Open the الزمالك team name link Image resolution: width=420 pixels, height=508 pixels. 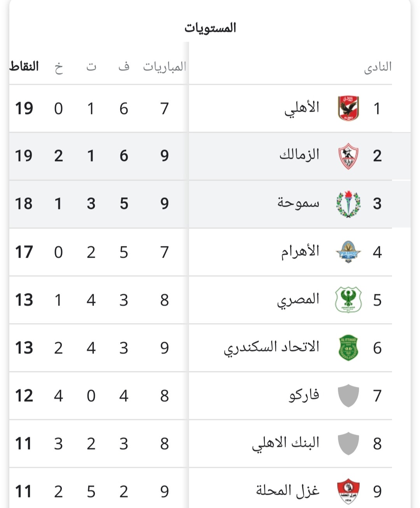pos(299,155)
